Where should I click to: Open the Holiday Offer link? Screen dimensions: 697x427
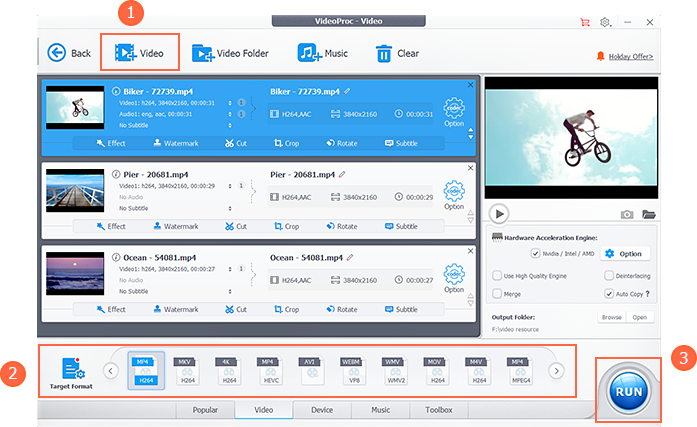[630, 56]
